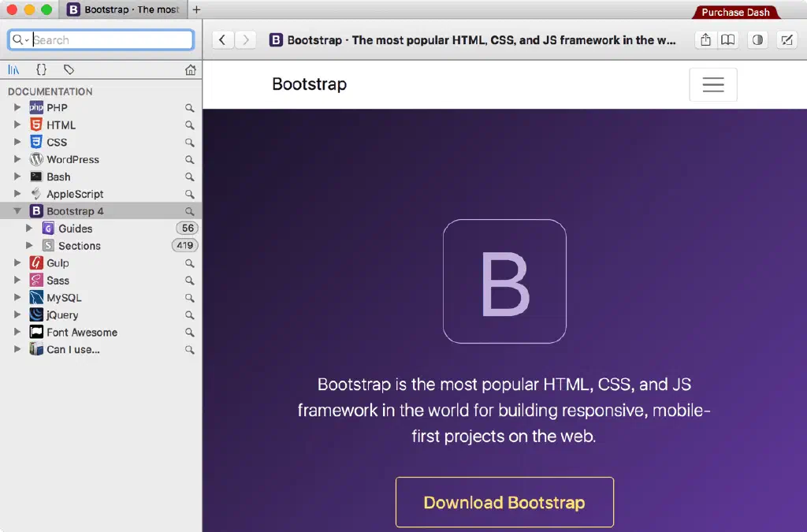This screenshot has height=532, width=807.
Task: Expand the Guides group under Bootstrap 4
Action: pyautogui.click(x=29, y=229)
